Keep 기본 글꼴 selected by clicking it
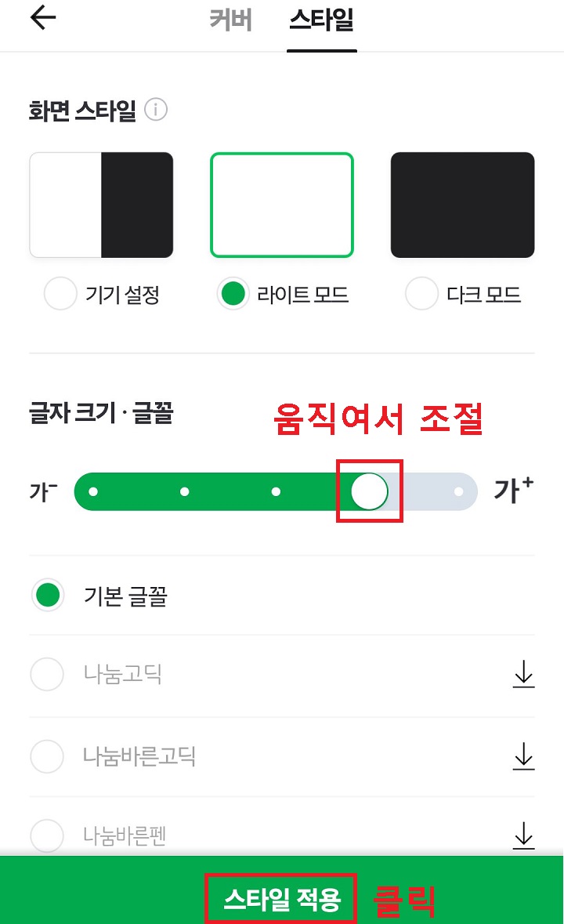Screen dimensions: 564x924 click(47, 595)
